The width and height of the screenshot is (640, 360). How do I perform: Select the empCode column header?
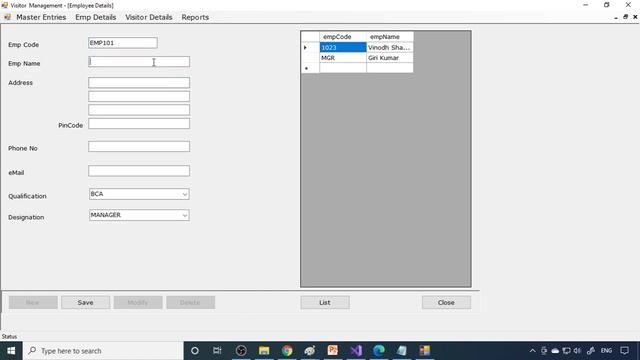(x=343, y=37)
